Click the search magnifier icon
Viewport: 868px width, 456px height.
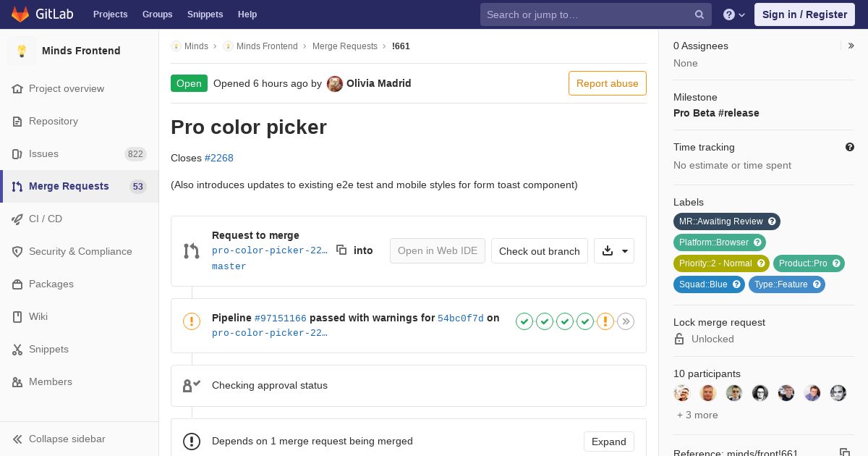[699, 14]
